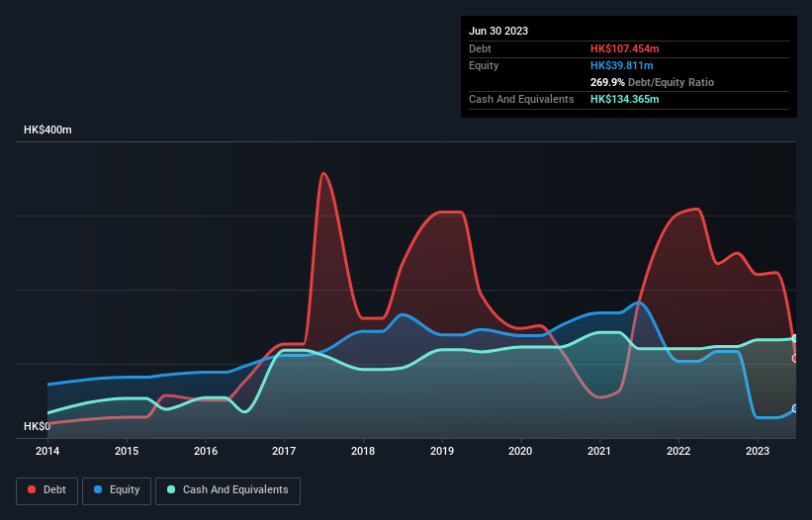The height and width of the screenshot is (520, 812).
Task: Toggle Cash And Equivalents legend button
Action: (x=227, y=490)
